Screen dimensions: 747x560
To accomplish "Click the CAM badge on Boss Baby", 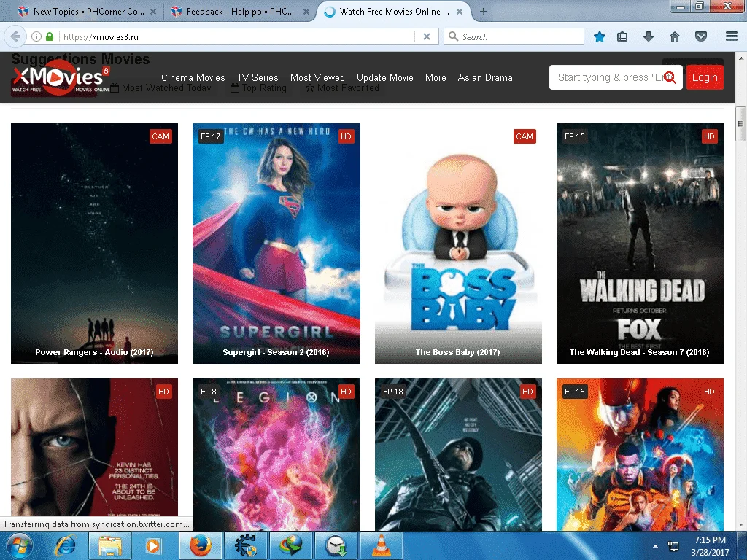I will tap(525, 136).
